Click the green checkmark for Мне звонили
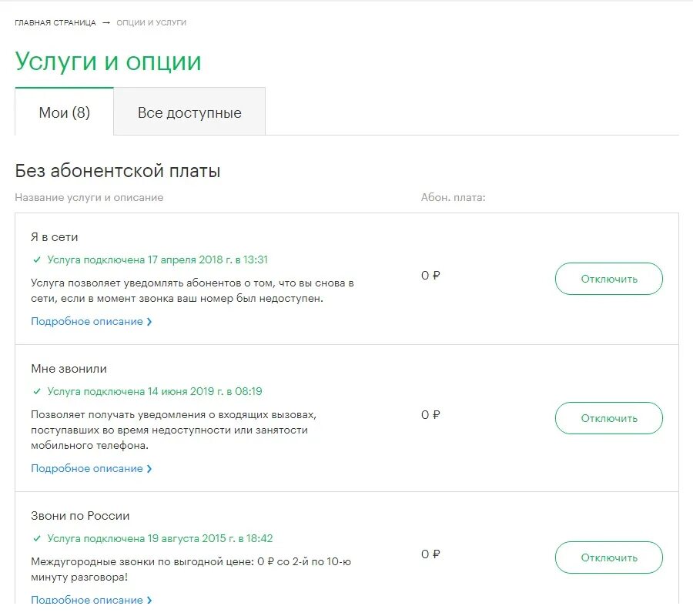This screenshot has width=693, height=616. [x=37, y=391]
